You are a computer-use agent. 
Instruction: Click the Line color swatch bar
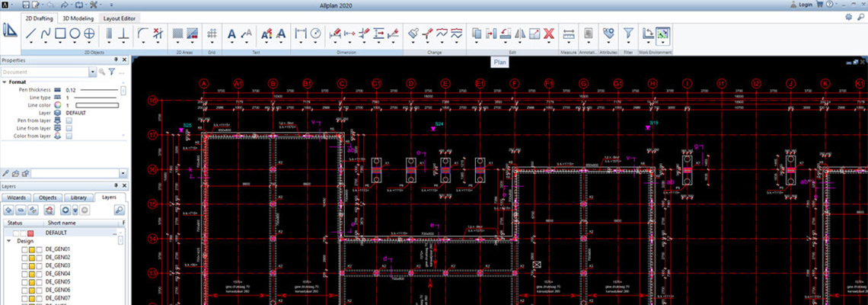click(x=97, y=104)
